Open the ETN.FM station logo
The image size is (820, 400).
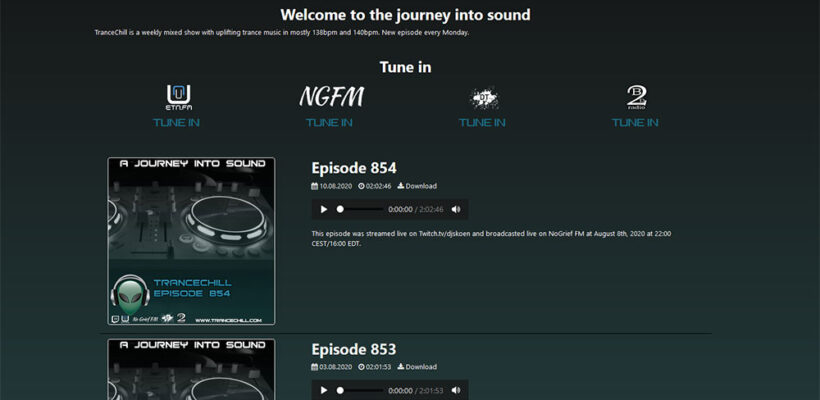pyautogui.click(x=179, y=97)
